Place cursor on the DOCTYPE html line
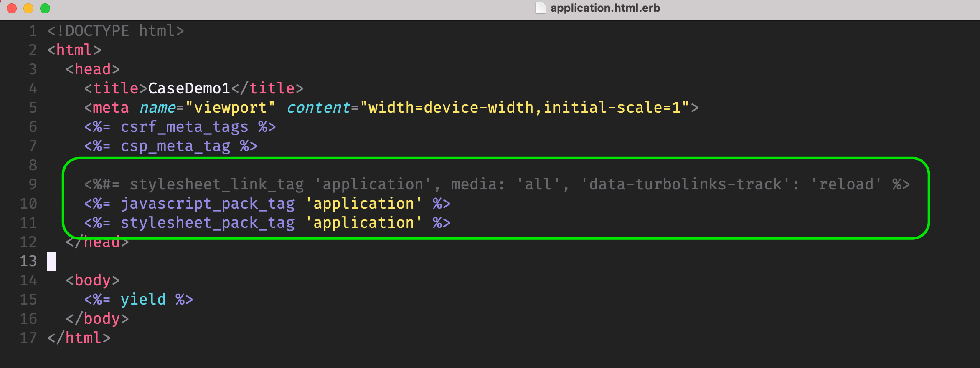The image size is (980, 368). (x=115, y=31)
